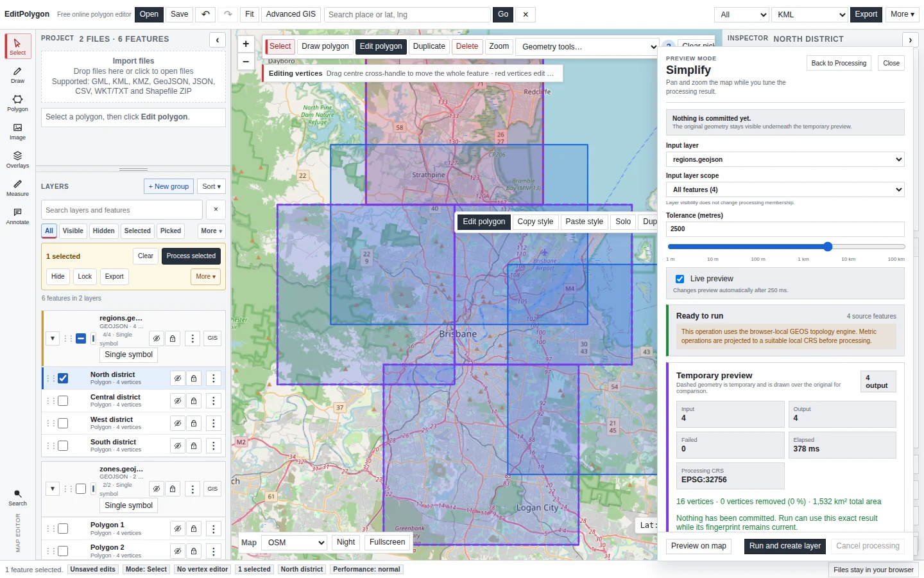Choose the Draw tool in sidebar

click(x=18, y=74)
